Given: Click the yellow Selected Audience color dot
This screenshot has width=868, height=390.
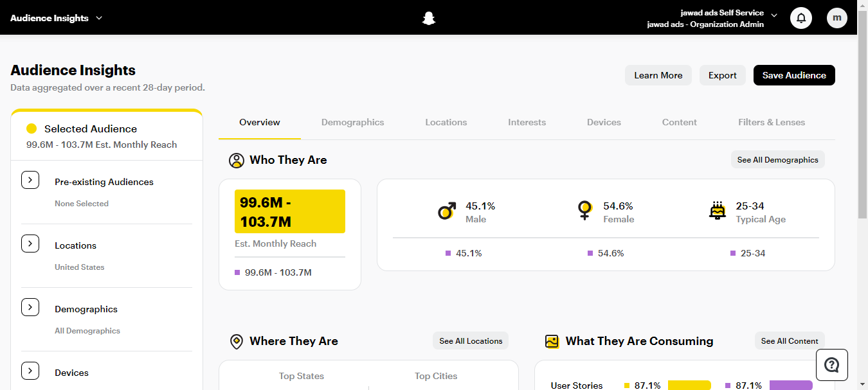Looking at the screenshot, I should pyautogui.click(x=32, y=129).
